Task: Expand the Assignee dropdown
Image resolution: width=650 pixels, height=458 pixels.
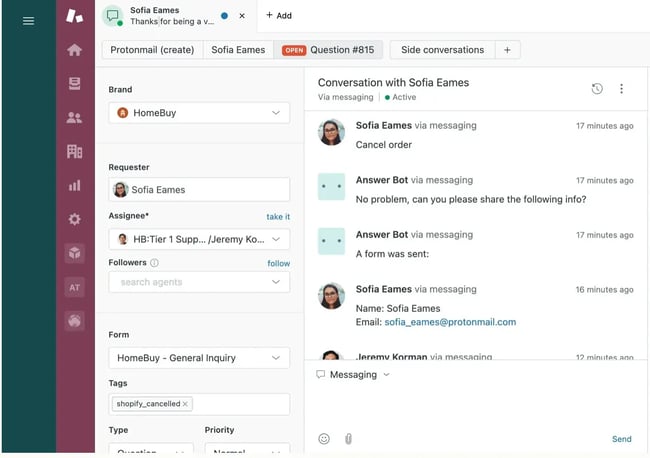Action: click(199, 239)
